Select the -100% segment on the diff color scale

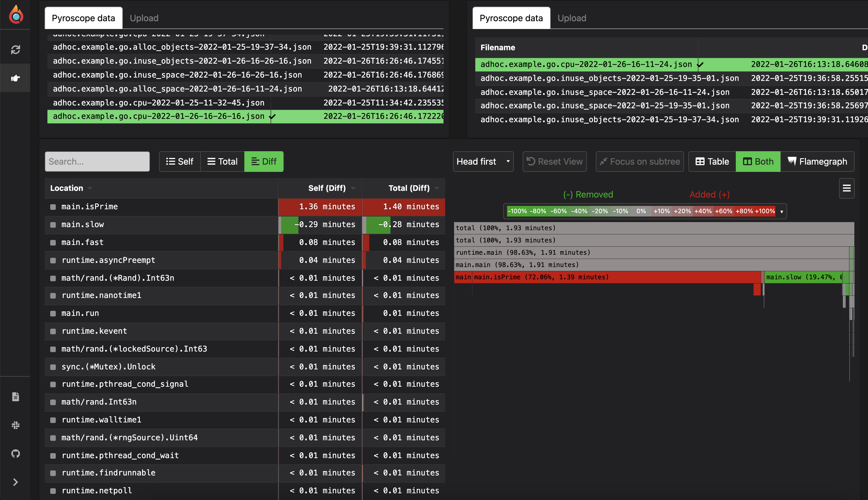[517, 211]
